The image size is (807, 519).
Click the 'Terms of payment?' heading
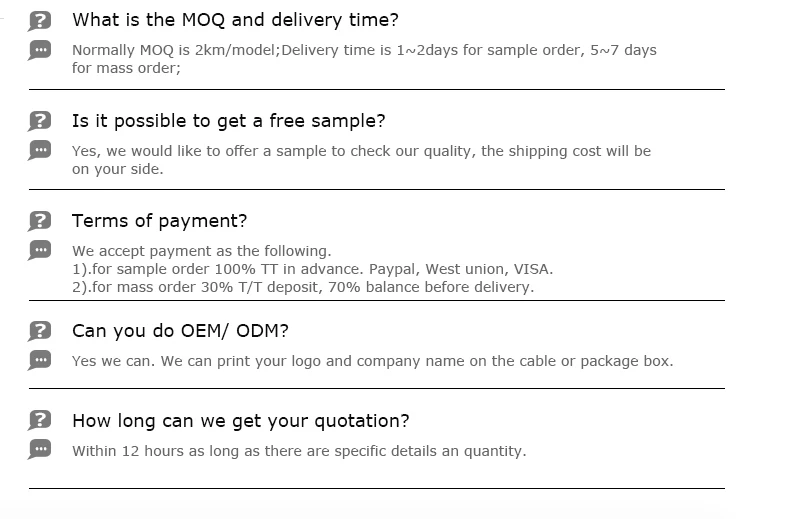(159, 221)
